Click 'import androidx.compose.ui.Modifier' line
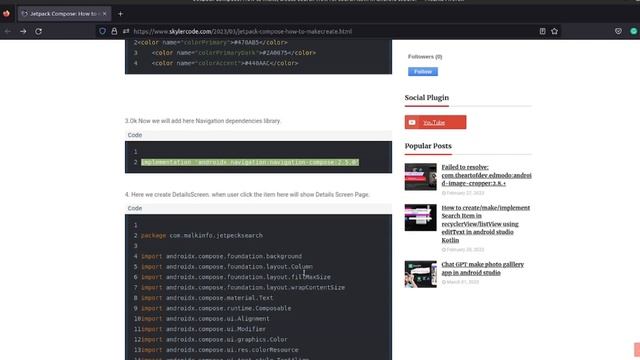This screenshot has height=360, width=640. click(x=203, y=329)
